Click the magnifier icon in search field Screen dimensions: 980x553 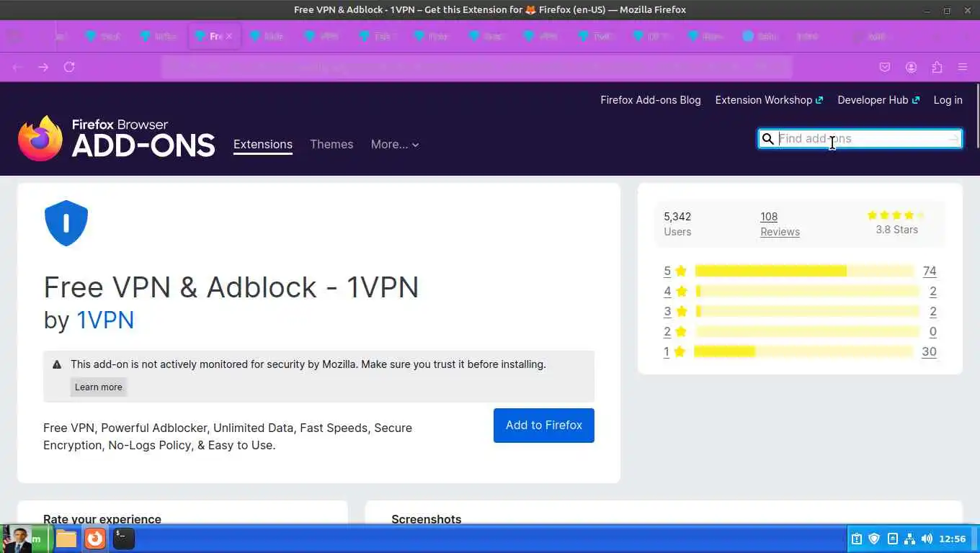tap(768, 139)
